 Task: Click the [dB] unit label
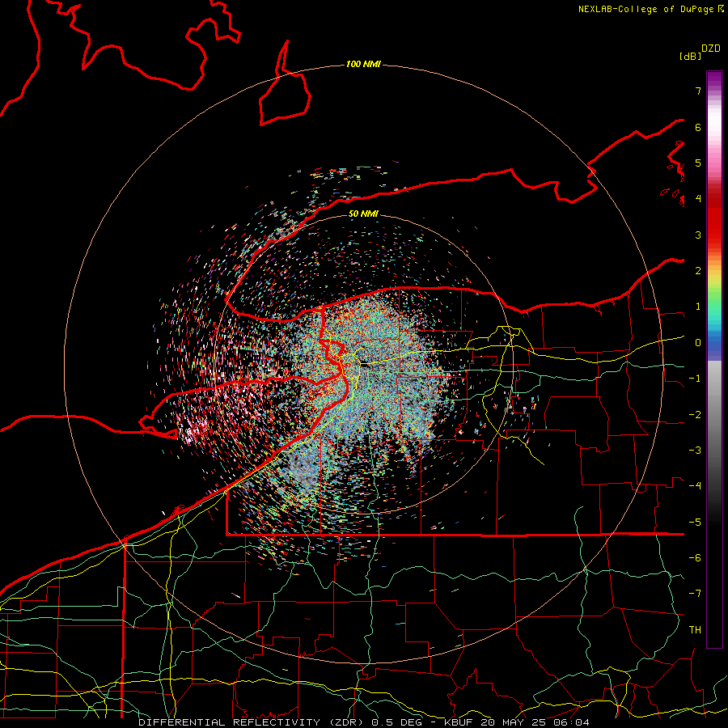690,56
